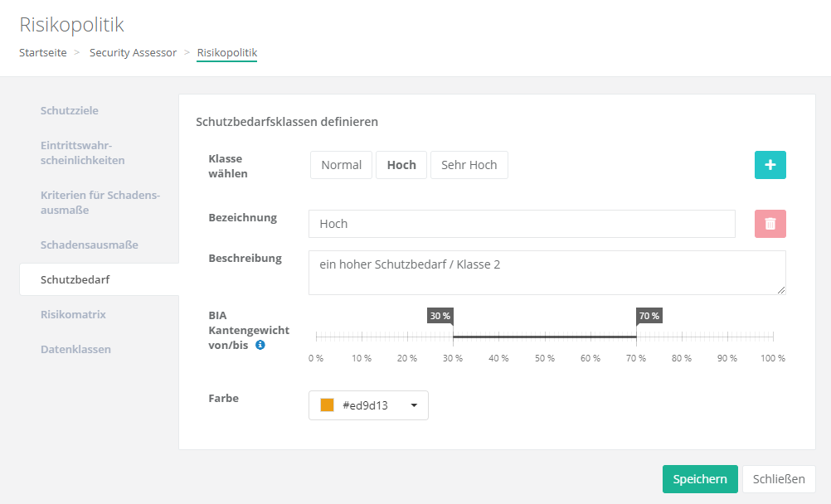Screen dimensions: 831x504
Task: Switch to the Datenklassen tab
Action: 75,349
